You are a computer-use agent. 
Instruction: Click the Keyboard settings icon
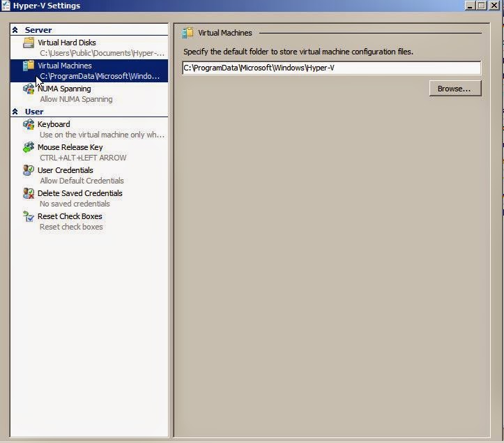pyautogui.click(x=29, y=124)
